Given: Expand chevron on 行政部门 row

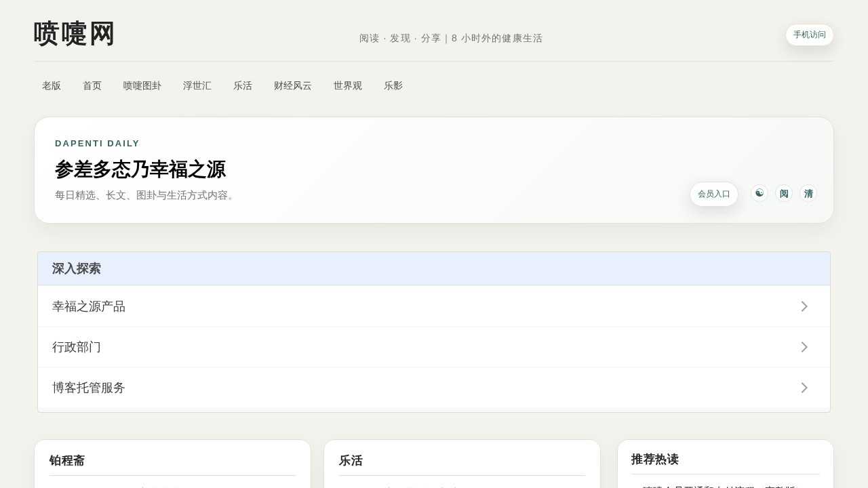Looking at the screenshot, I should tap(804, 347).
